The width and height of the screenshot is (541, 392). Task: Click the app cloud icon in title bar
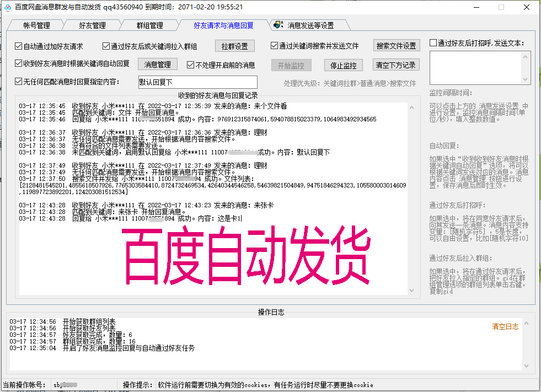(8, 7)
